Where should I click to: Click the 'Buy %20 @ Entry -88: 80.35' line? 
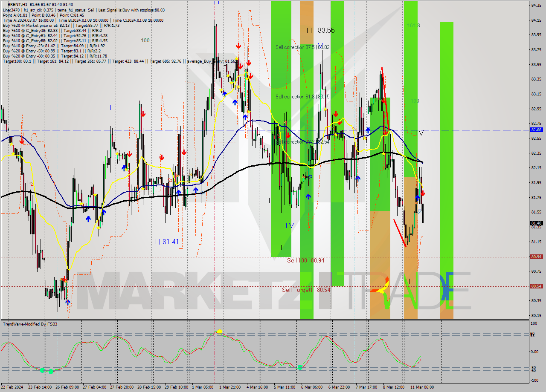[55, 56]
